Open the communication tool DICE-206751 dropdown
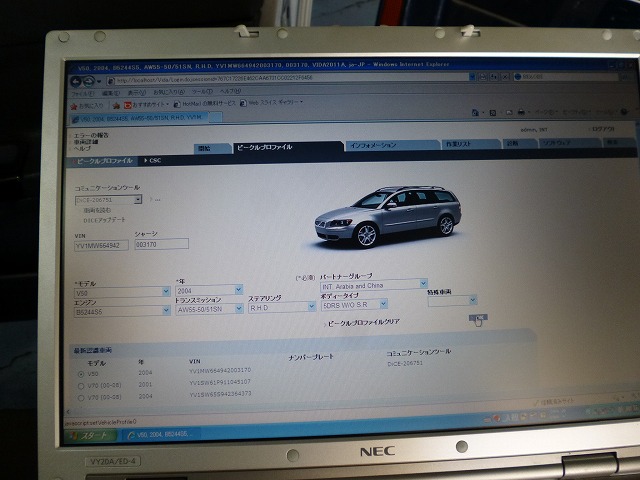Viewport: 640px width, 480px height. click(108, 200)
